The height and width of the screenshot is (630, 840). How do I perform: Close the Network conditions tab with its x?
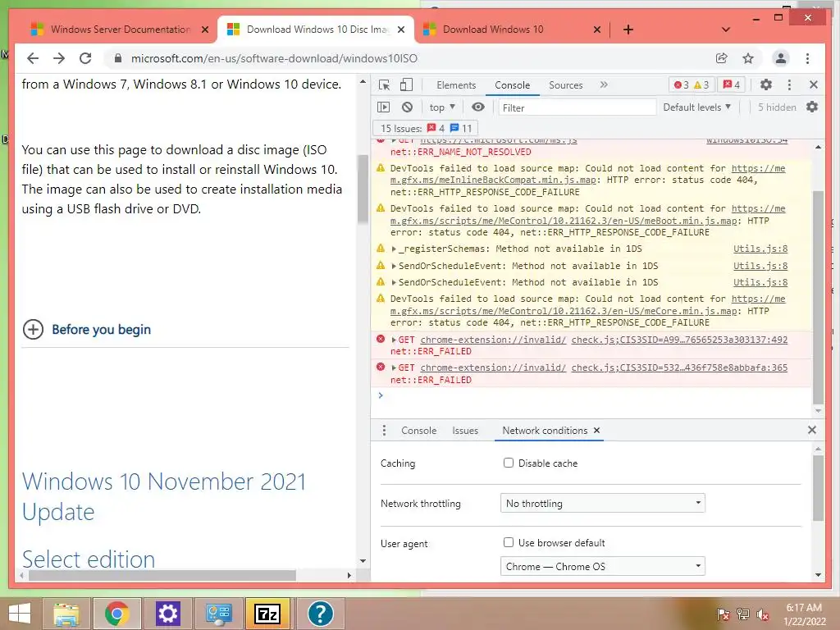(597, 430)
